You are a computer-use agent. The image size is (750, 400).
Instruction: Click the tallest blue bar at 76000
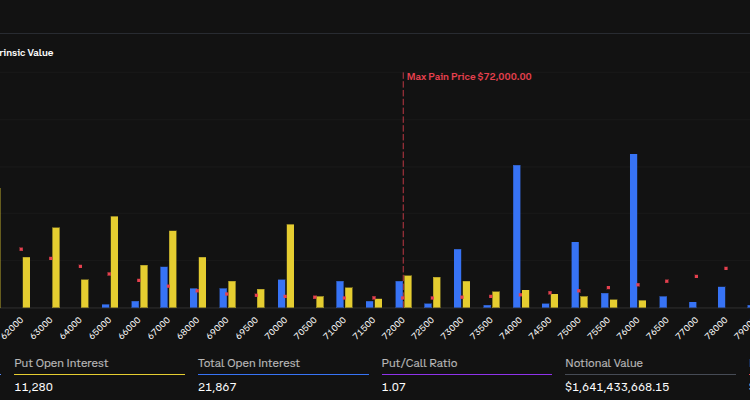[633, 230]
